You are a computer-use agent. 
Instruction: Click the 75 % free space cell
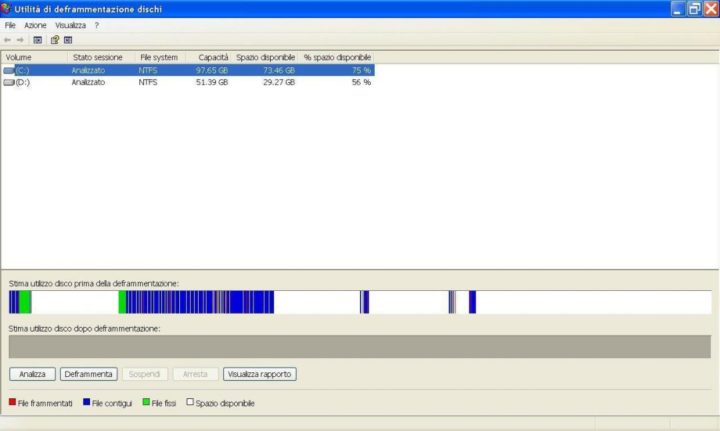coord(361,70)
